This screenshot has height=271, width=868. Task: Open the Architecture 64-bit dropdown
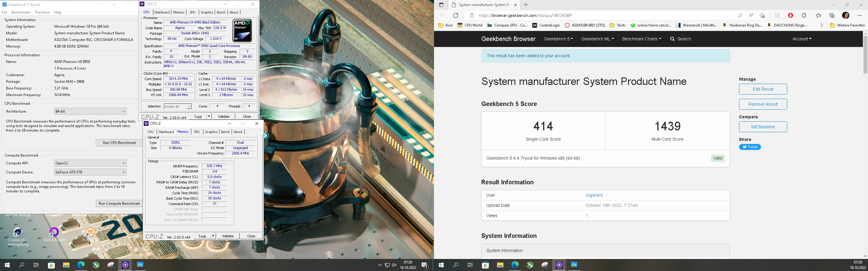90,111
